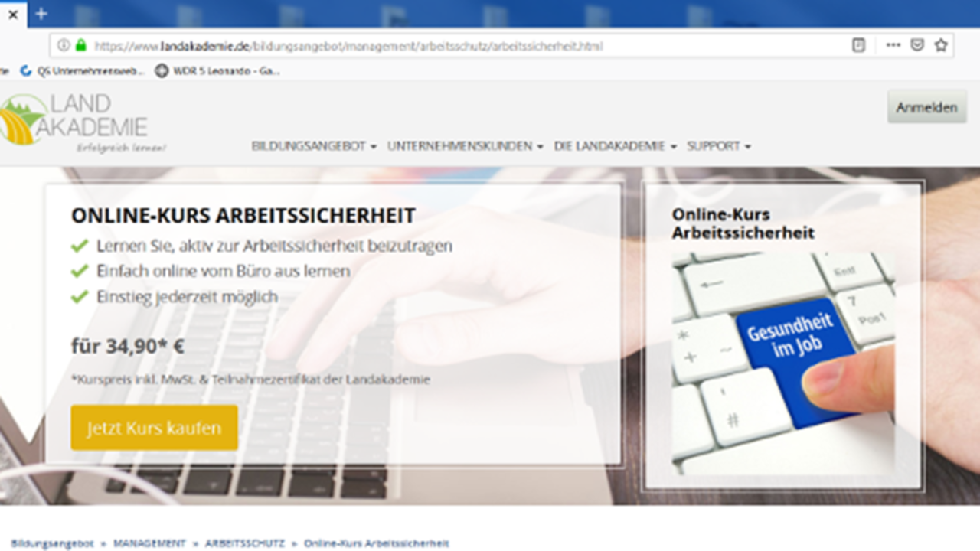
Task: Expand the UNTERNEHMENSKUNDEN menu
Action: coord(465,146)
